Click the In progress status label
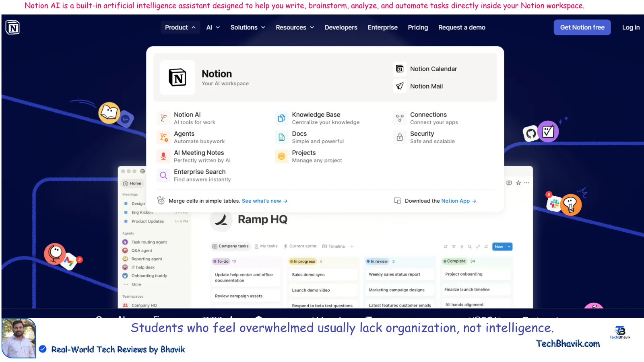 (303, 261)
